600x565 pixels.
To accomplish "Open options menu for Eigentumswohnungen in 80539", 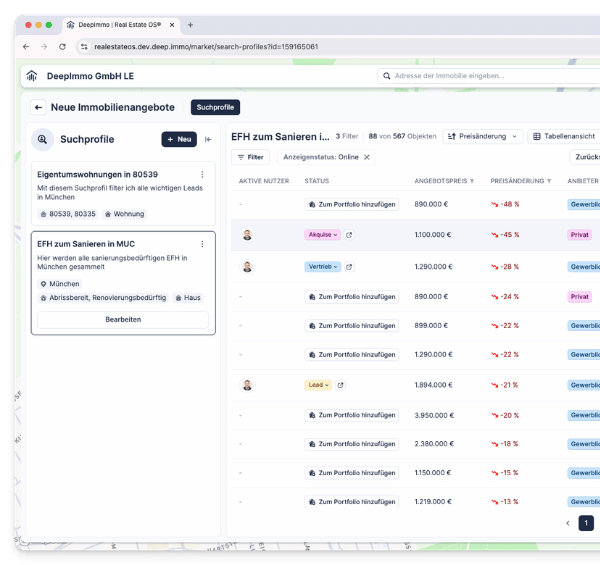I will pos(202,174).
